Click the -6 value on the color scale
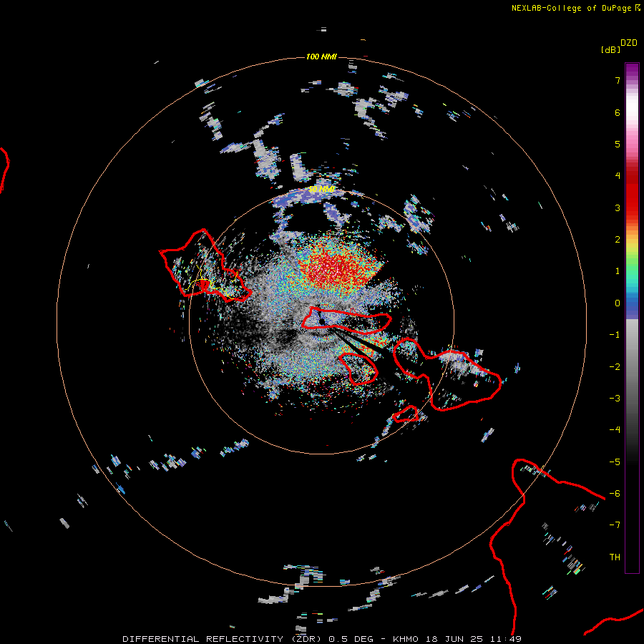This screenshot has height=644, width=644. [x=615, y=493]
